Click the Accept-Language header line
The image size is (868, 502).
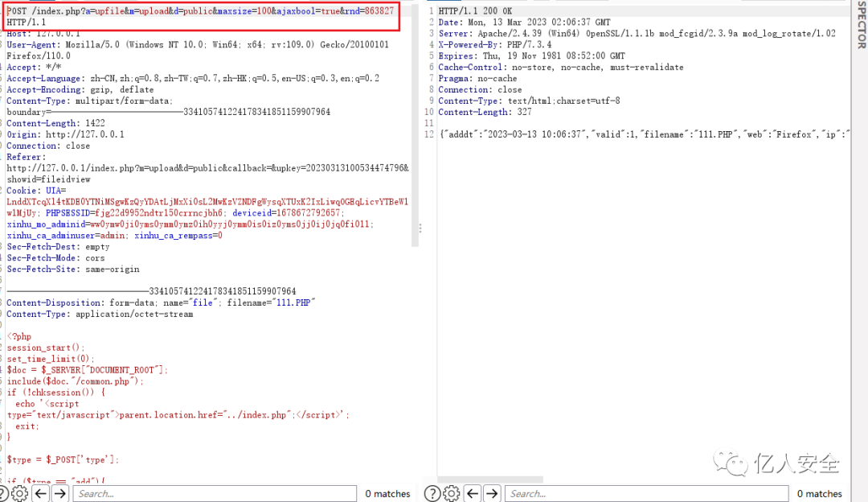click(x=193, y=78)
